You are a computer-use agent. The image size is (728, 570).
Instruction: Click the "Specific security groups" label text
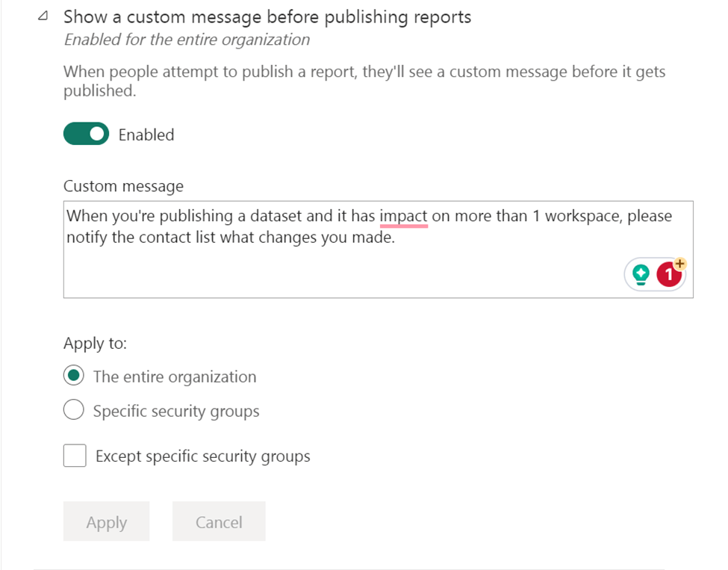175,411
